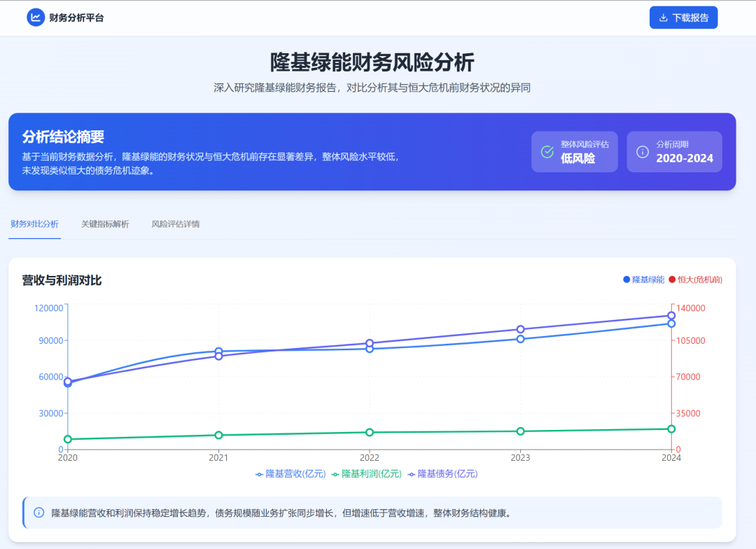Select the 2024 debt data point on purple line
Screen dimensions: 756x549
(x=671, y=316)
